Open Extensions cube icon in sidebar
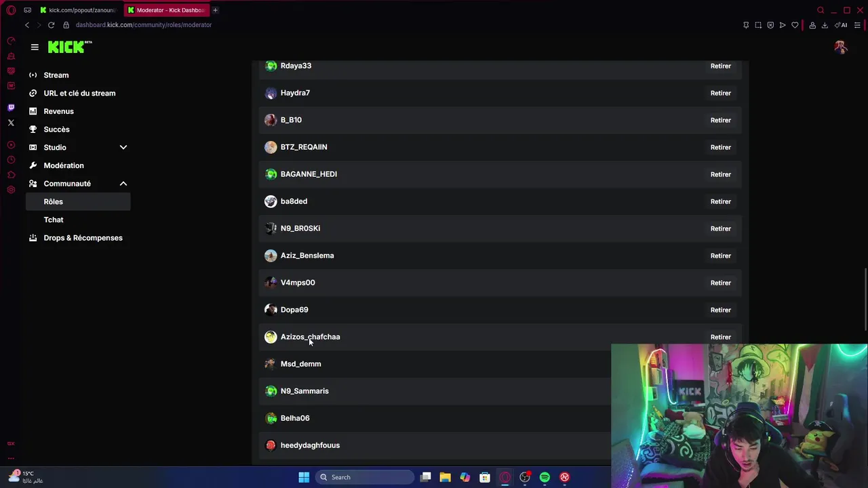Screen dimensions: 868x488 click(x=11, y=175)
